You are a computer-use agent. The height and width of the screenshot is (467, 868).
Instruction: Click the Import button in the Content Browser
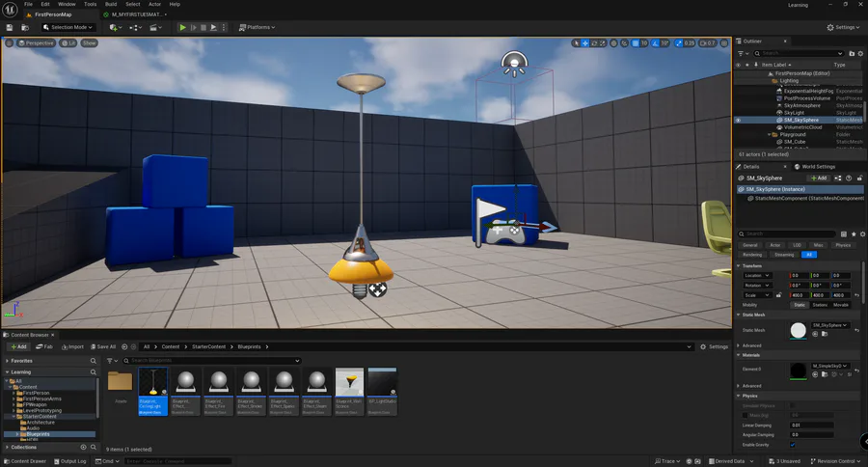pyautogui.click(x=72, y=346)
